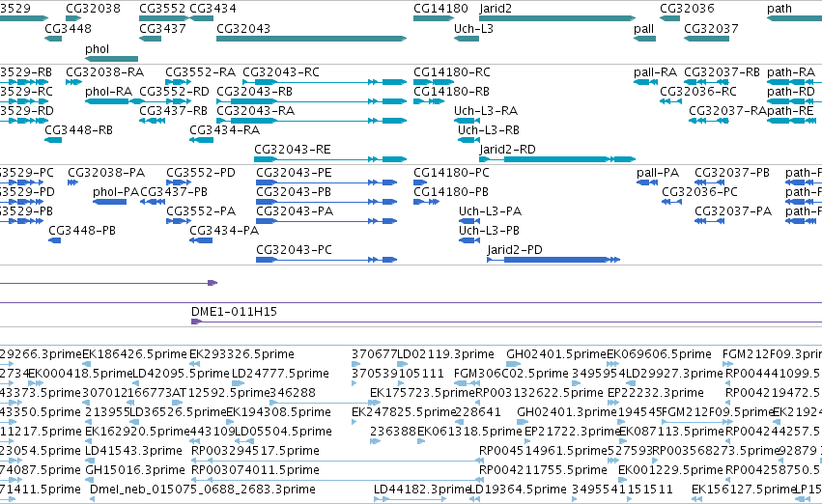Open transcript CG3434-RA

(x=224, y=130)
